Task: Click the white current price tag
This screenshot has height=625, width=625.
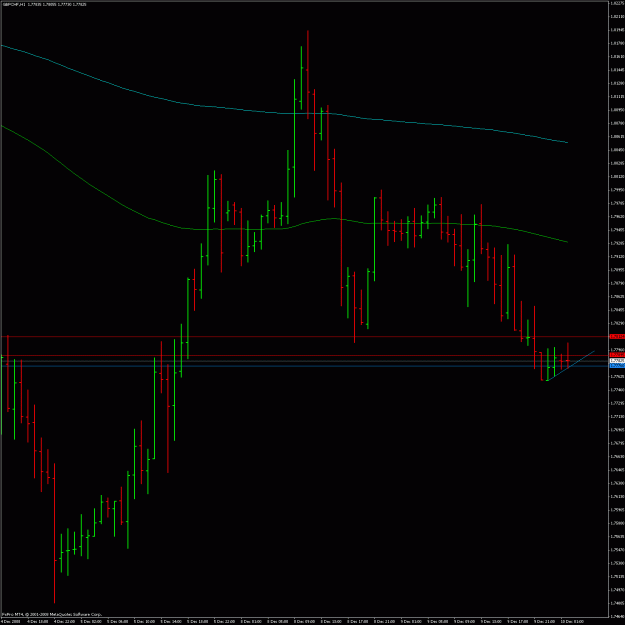Action: (x=617, y=360)
